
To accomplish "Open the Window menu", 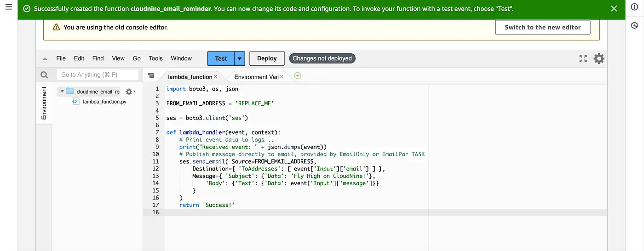I will [181, 58].
